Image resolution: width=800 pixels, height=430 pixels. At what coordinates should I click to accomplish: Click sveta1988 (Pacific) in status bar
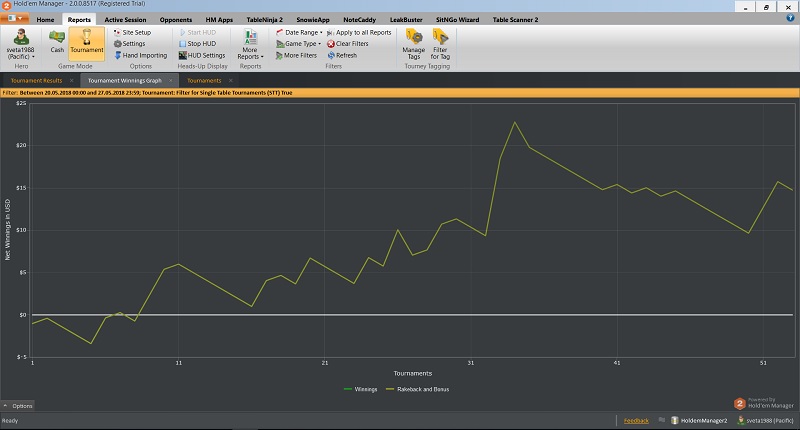point(765,420)
